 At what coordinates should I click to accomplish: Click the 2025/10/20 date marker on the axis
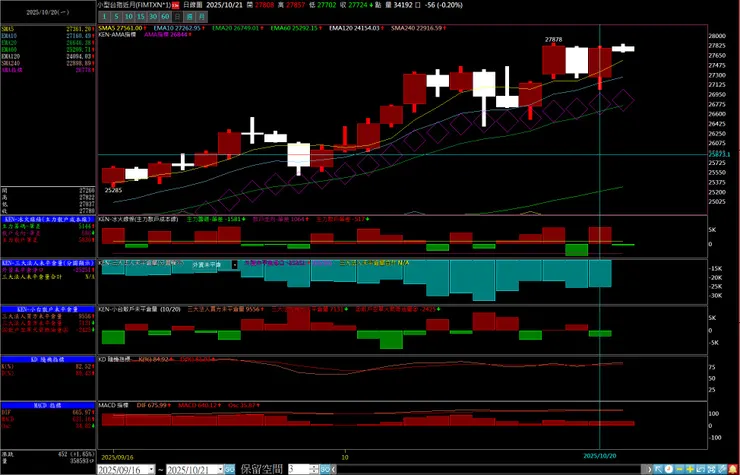tap(600, 456)
